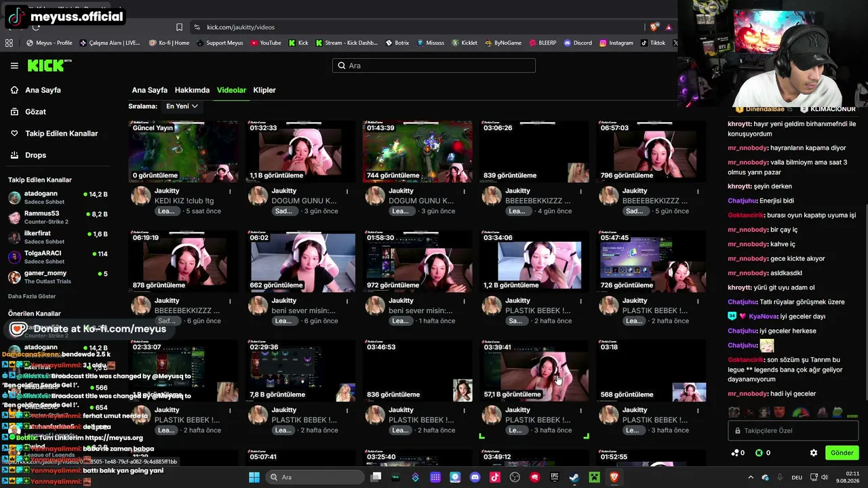This screenshot has width=868, height=488.
Task: Play the 01:32:33 video thumbnail
Action: click(300, 151)
